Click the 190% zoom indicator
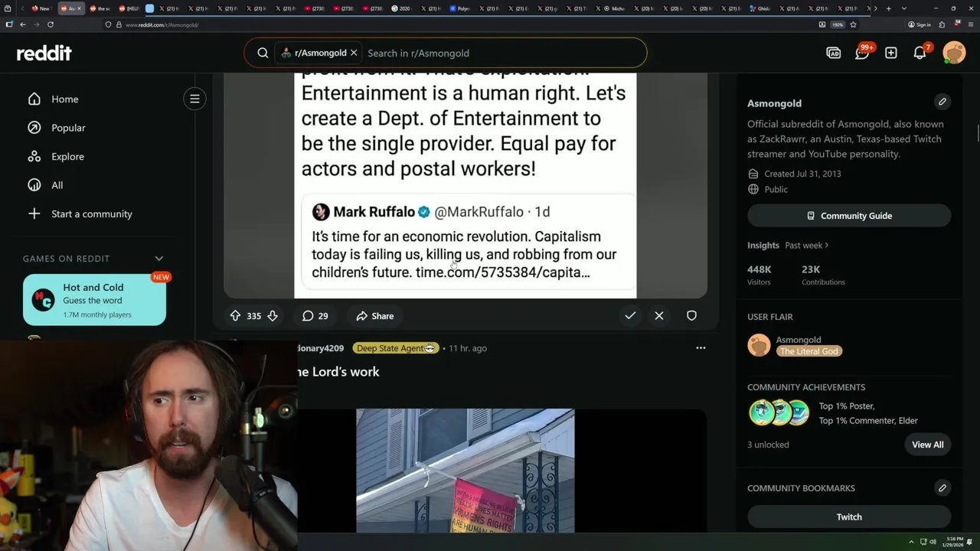 tap(838, 24)
